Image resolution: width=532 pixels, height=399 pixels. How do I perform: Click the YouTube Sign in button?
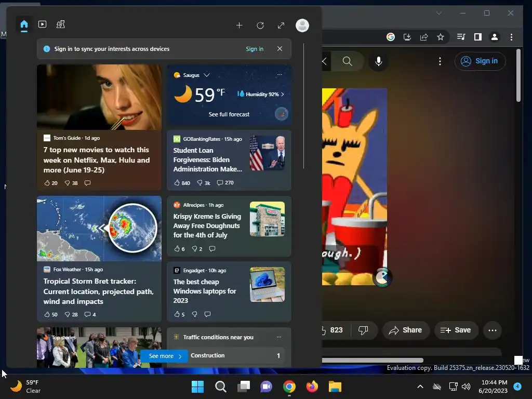pyautogui.click(x=480, y=61)
